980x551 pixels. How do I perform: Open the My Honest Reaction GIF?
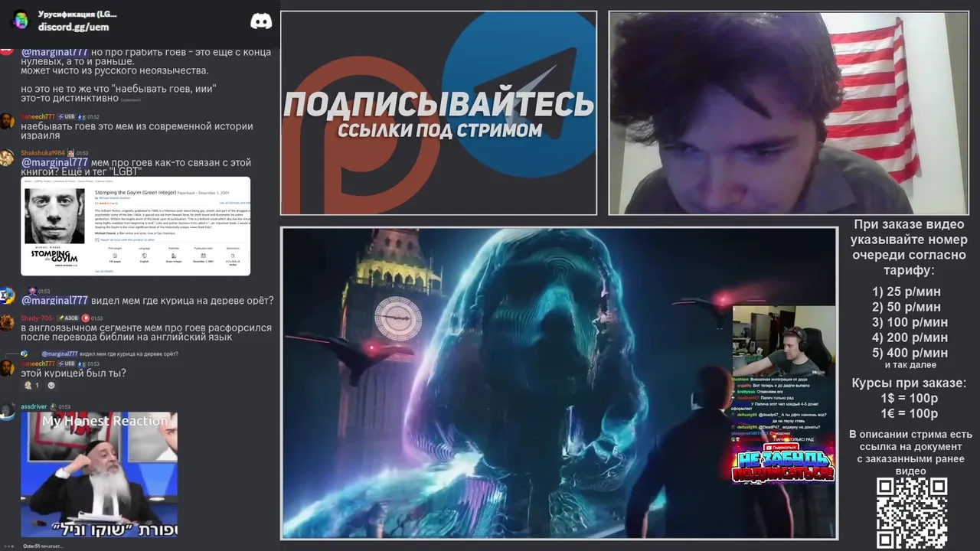[x=99, y=474]
